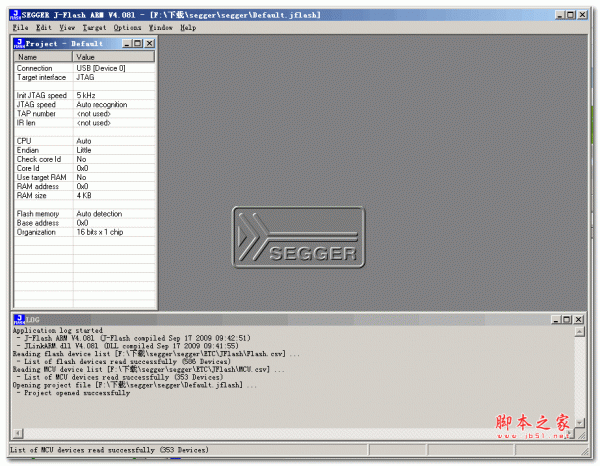Click the Auto recognition value
Viewport: 600px width, 466px height.
click(102, 104)
